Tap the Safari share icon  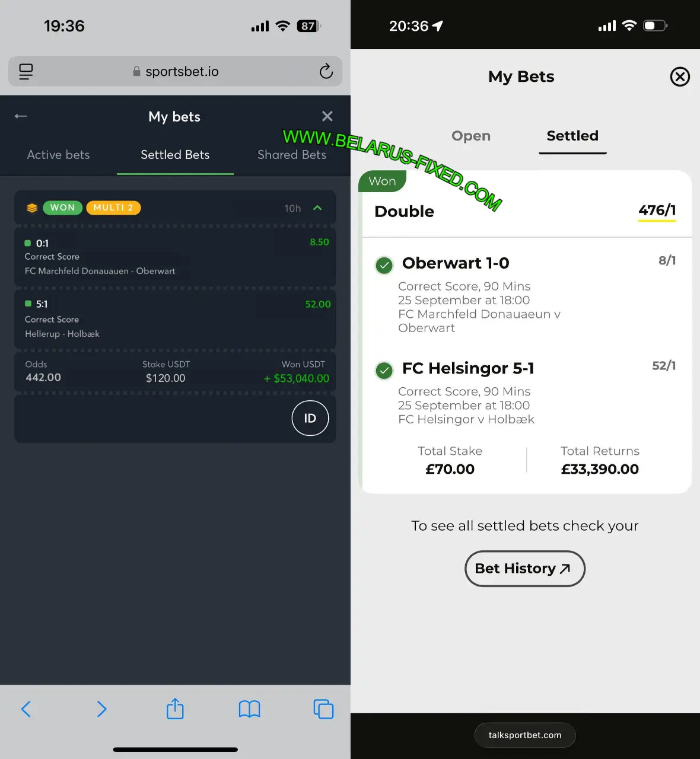pos(175,709)
